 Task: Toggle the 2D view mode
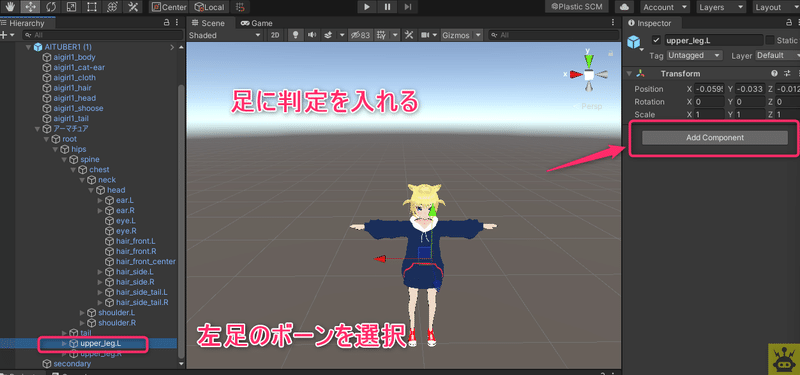275,35
